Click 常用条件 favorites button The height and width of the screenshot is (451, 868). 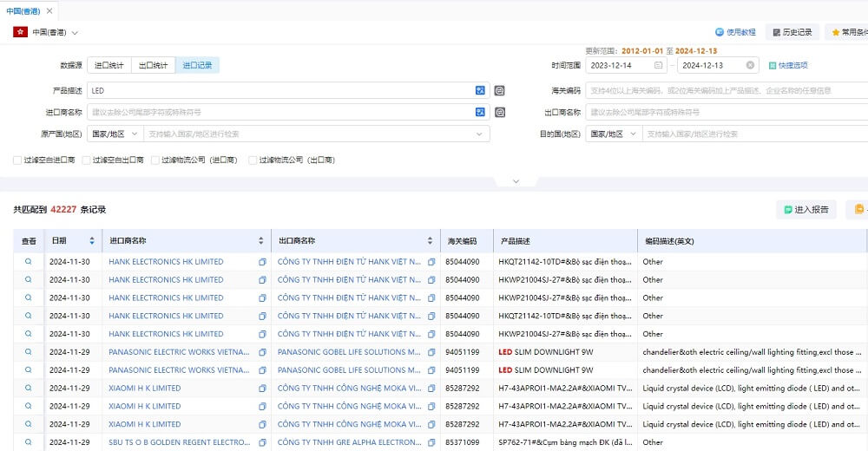(x=849, y=32)
